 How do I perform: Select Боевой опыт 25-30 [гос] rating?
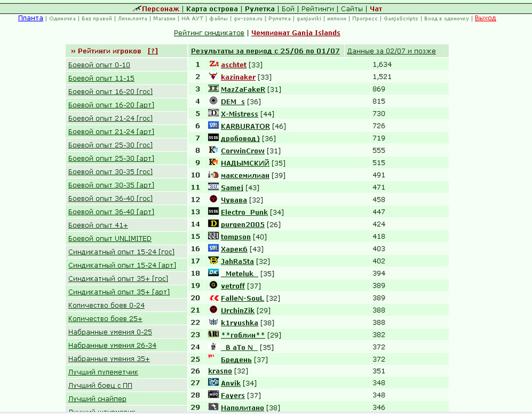(110, 145)
